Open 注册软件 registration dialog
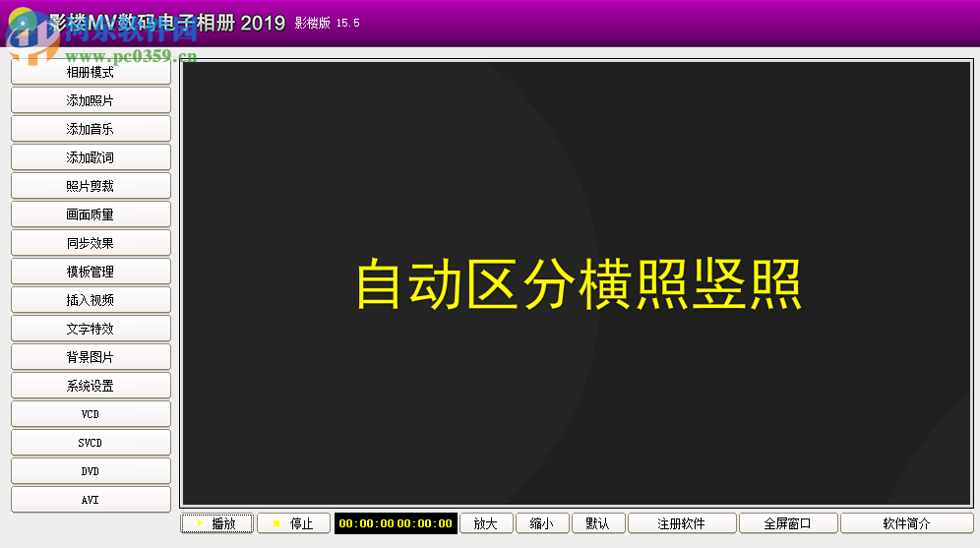 click(682, 523)
